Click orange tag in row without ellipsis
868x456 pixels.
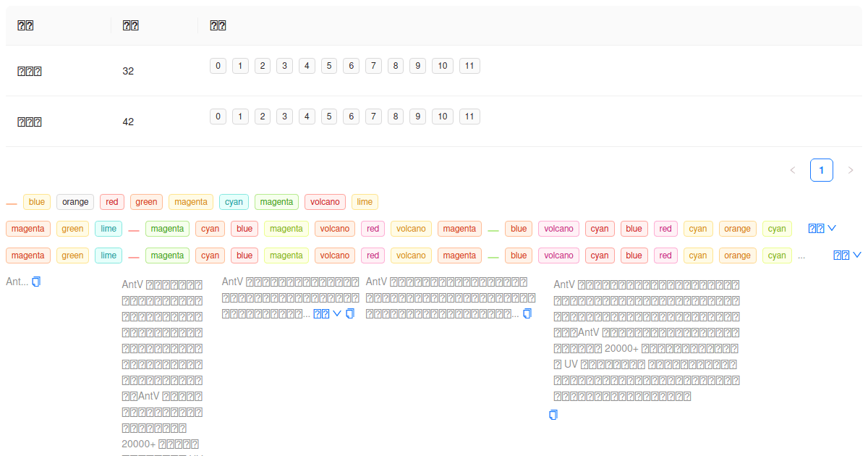coord(737,229)
